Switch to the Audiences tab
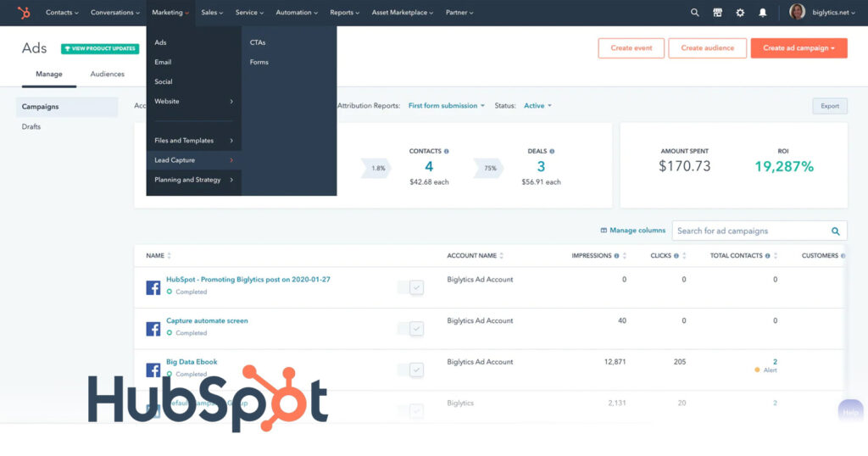The height and width of the screenshot is (456, 868). [x=108, y=75]
